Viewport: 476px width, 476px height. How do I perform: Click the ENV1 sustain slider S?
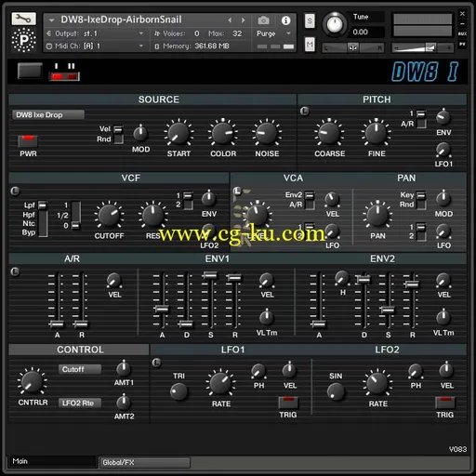[x=210, y=300]
